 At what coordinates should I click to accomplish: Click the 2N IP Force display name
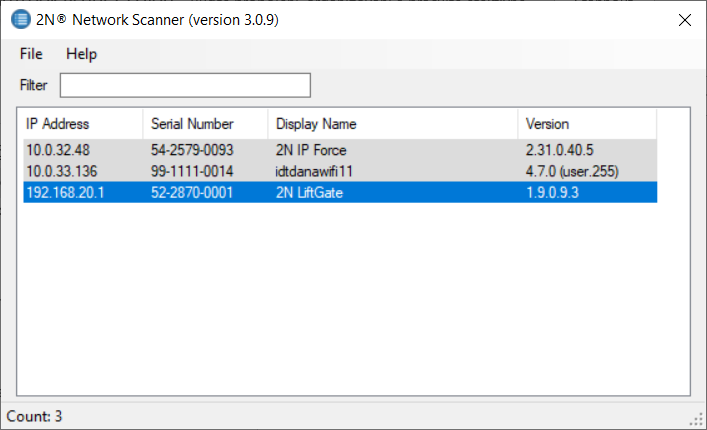(311, 150)
